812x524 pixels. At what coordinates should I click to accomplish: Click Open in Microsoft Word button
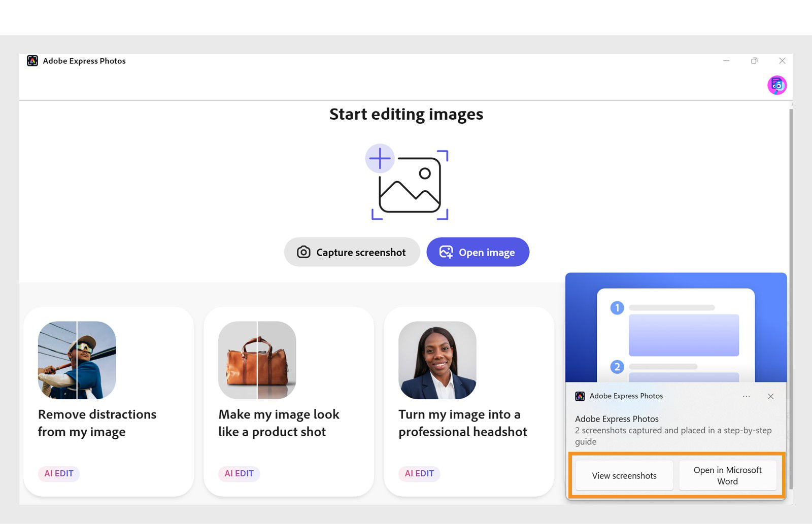click(x=728, y=476)
